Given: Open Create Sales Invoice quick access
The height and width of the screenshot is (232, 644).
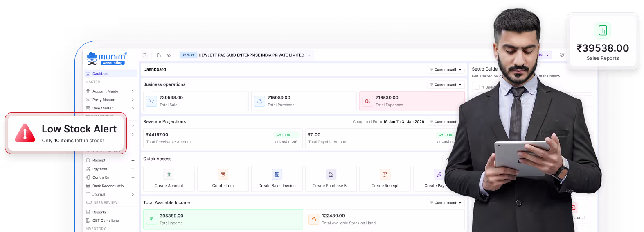Looking at the screenshot, I should pyautogui.click(x=277, y=179).
